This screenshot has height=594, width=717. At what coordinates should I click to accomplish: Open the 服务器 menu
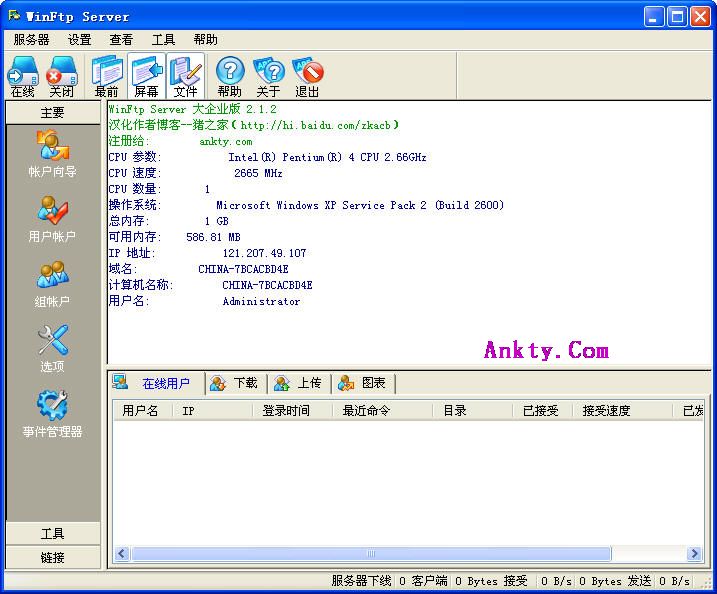[31, 40]
